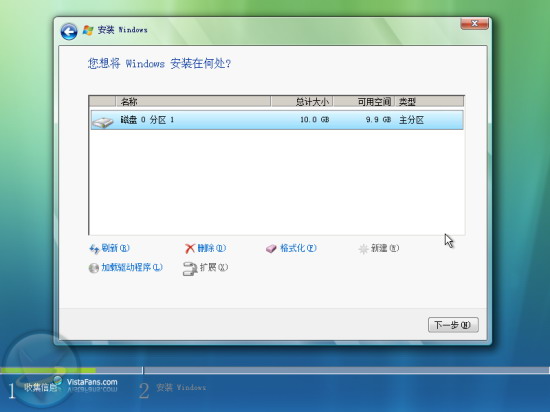Viewport: 550px width, 412px height.
Task: Click the refresh (刷新) arrows icon
Action: pyautogui.click(x=94, y=249)
